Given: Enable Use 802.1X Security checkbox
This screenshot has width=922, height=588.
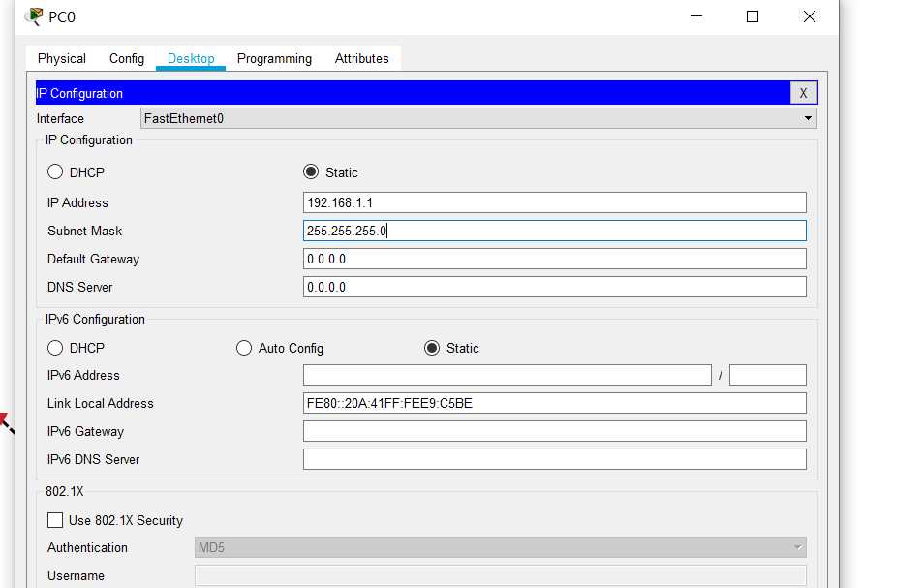Looking at the screenshot, I should (x=55, y=520).
